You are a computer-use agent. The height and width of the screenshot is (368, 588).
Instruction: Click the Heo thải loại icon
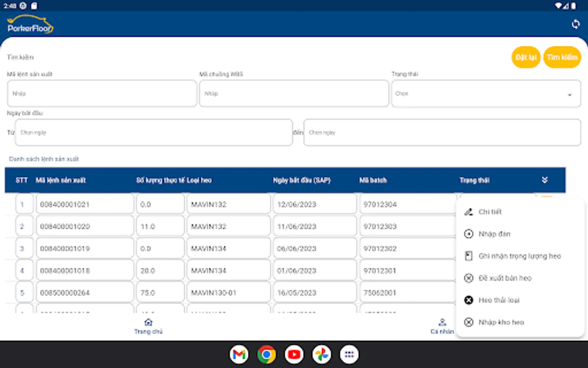pyautogui.click(x=468, y=300)
